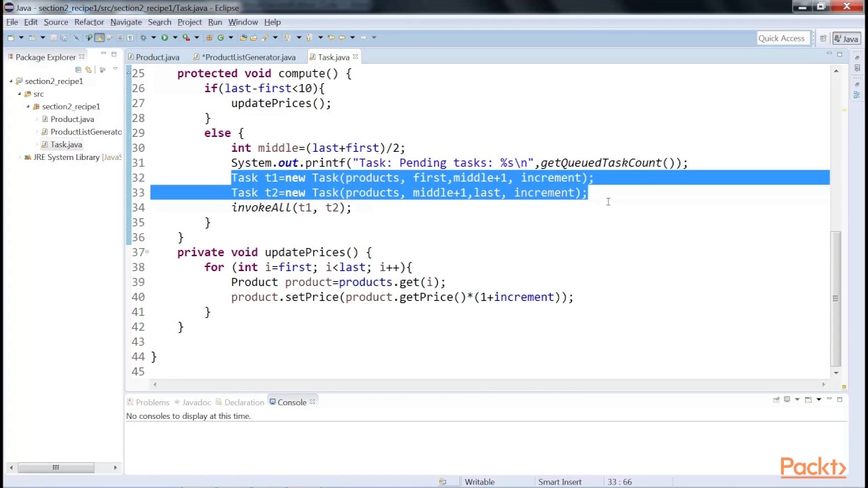Click the Last Edit Location arrow icon
The width and height of the screenshot is (868, 488).
331,37
